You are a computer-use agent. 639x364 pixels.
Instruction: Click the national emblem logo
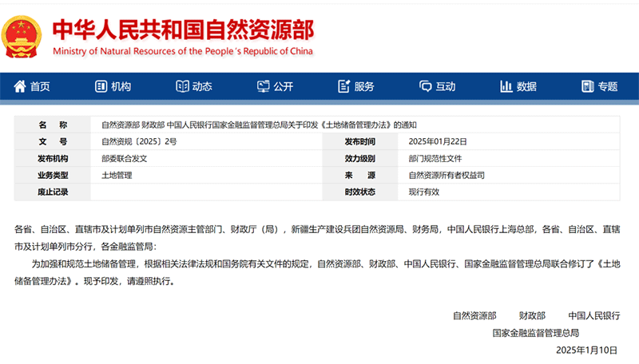coord(23,36)
